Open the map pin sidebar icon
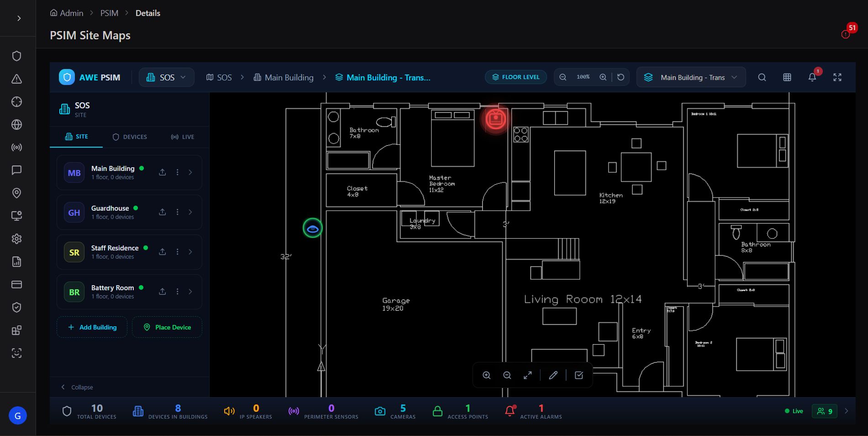The width and height of the screenshot is (868, 436). (x=17, y=193)
